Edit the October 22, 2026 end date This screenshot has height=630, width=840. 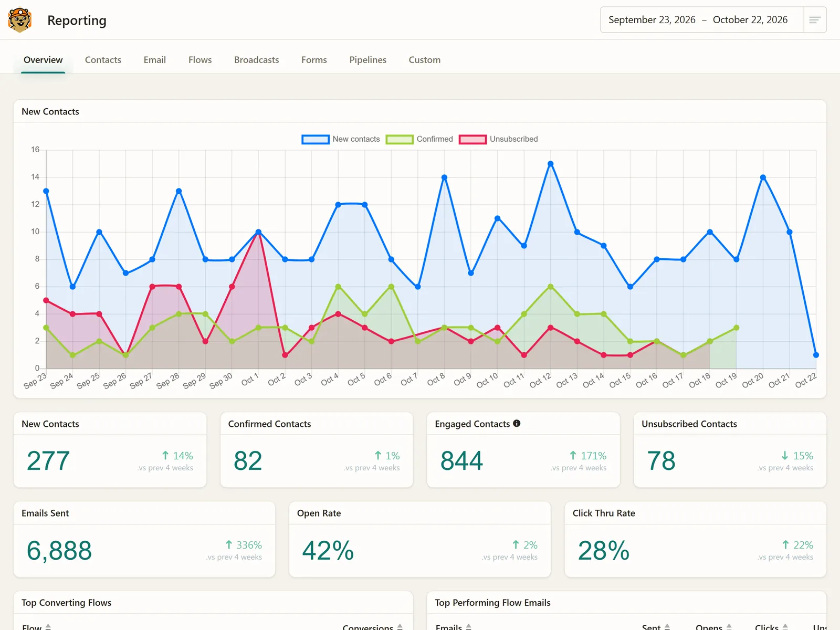[x=750, y=20]
